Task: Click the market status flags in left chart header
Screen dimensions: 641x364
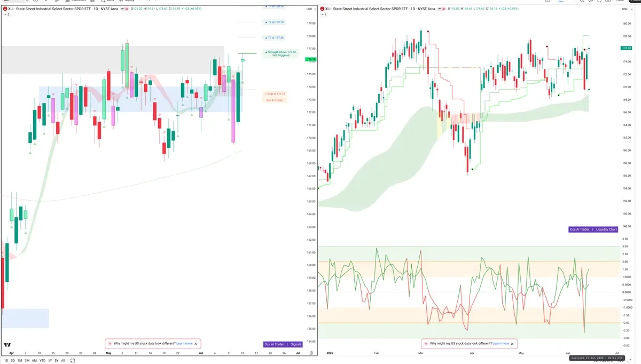Action: pyautogui.click(x=123, y=9)
